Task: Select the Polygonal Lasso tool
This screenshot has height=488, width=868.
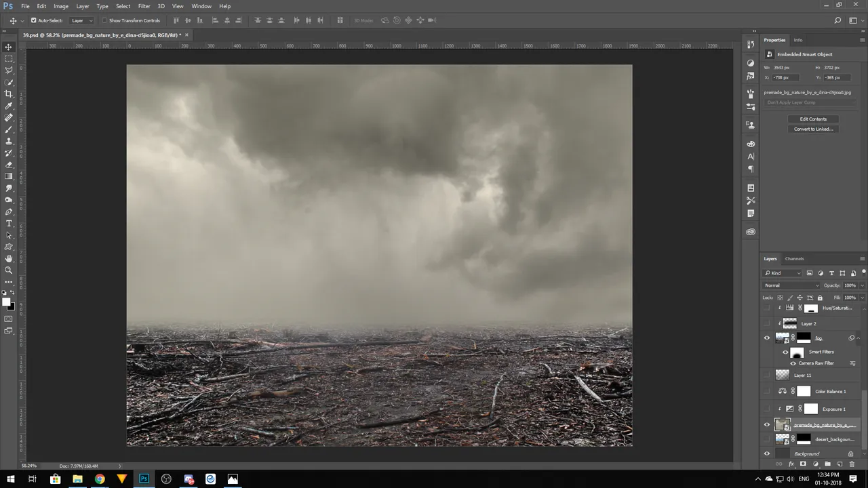Action: click(9, 70)
